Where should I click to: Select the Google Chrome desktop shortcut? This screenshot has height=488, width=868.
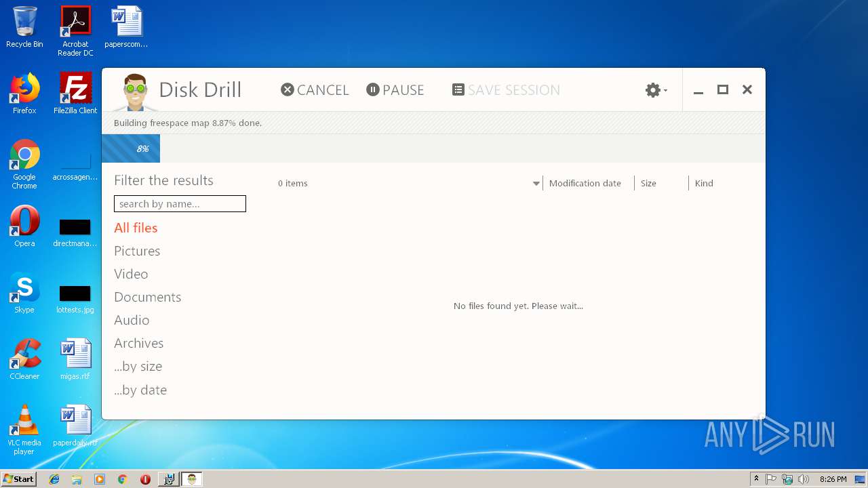pyautogui.click(x=24, y=165)
